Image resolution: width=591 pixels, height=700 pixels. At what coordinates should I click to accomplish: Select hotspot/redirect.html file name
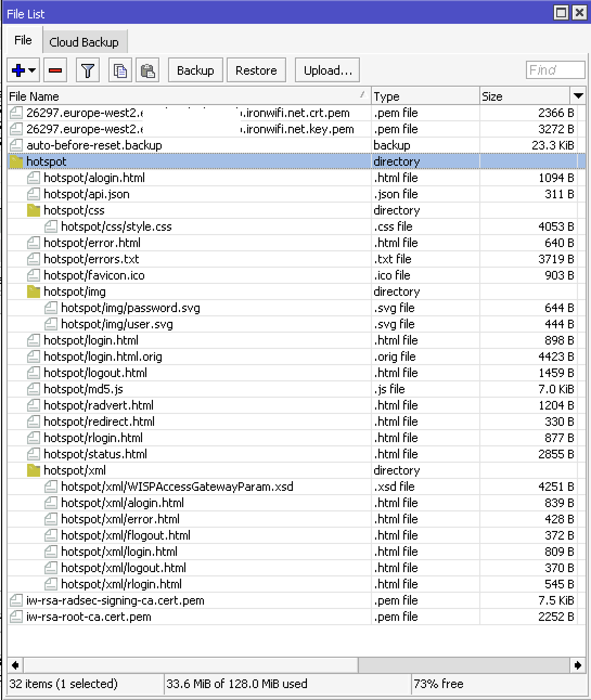pyautogui.click(x=99, y=422)
